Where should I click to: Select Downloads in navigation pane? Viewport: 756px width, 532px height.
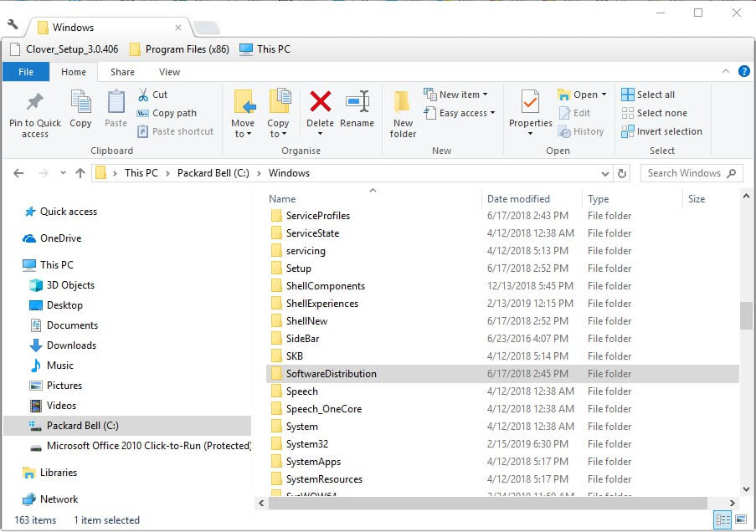(63, 345)
